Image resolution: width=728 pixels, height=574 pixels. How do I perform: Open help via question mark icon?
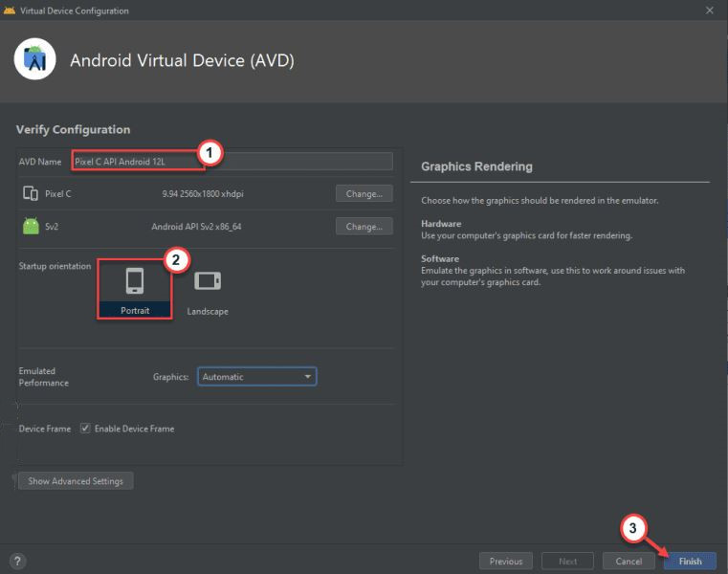[17, 561]
